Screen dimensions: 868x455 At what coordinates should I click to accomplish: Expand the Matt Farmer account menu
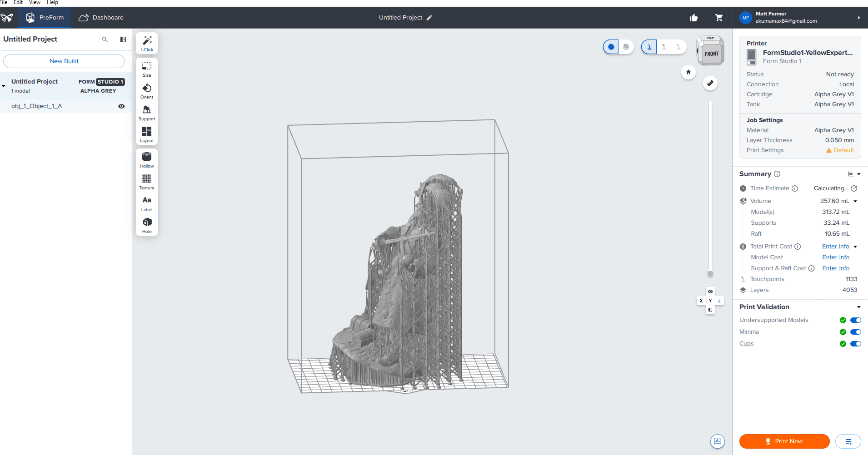(859, 18)
